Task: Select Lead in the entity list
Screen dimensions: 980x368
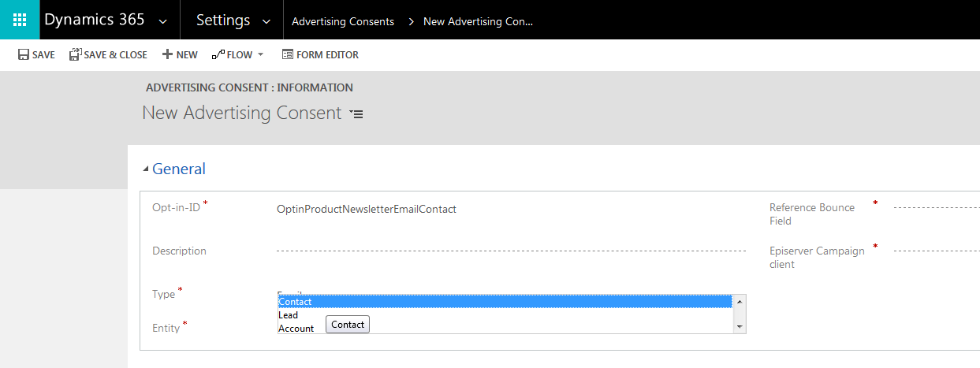Action: click(x=289, y=315)
